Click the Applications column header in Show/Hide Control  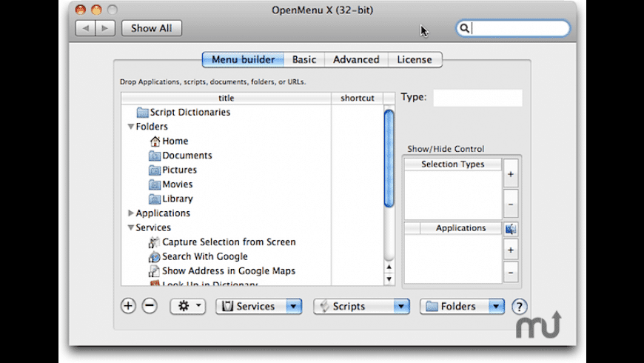tap(460, 228)
